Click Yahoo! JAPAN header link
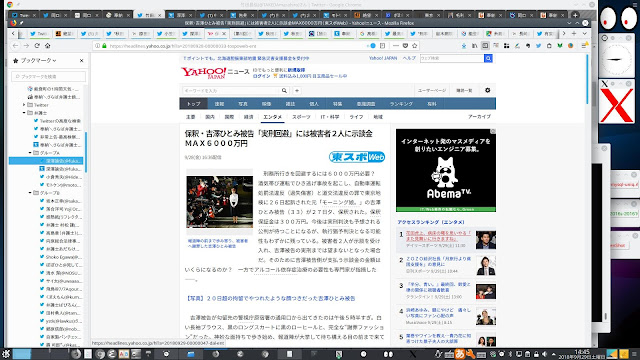Screen dimensions: 640x360 tap(382, 58)
